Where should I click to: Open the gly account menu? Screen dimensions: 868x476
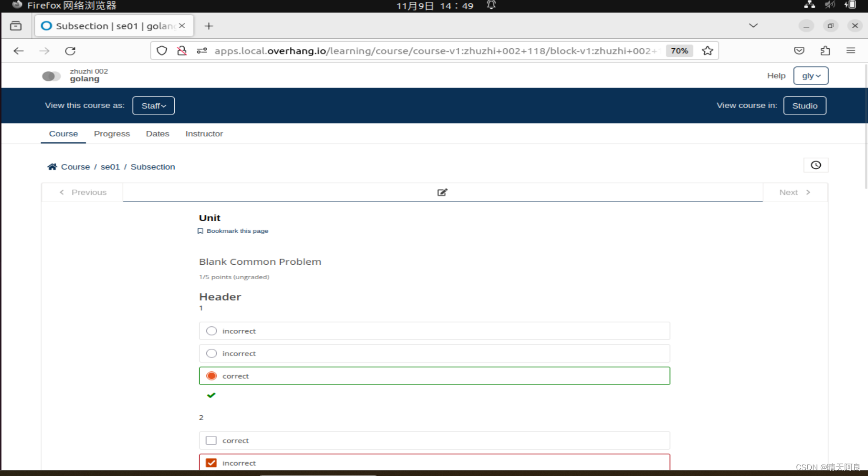tap(810, 76)
